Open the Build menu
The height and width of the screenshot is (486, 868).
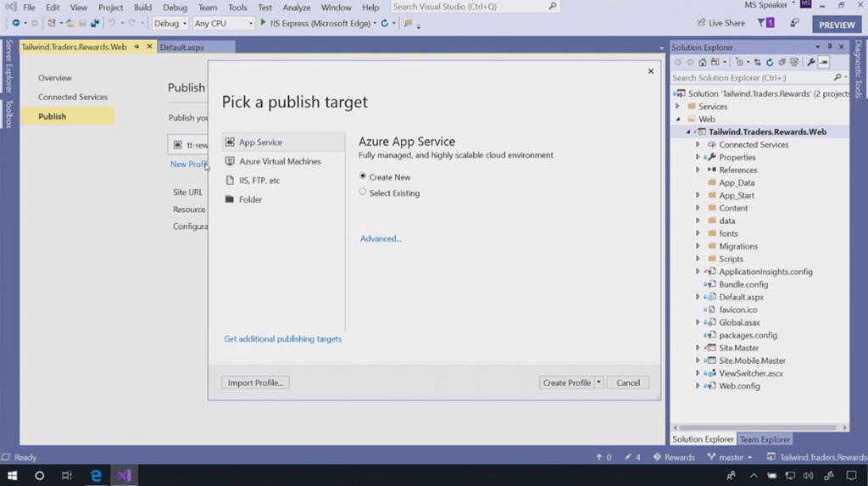point(142,8)
